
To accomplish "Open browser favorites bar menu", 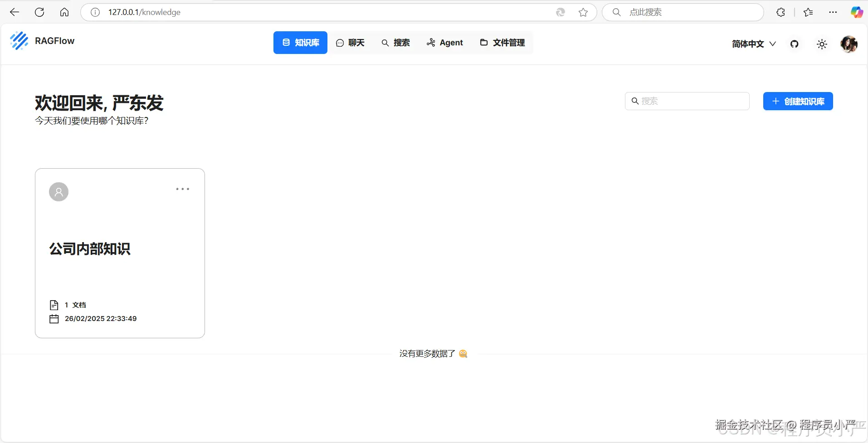I will (809, 12).
